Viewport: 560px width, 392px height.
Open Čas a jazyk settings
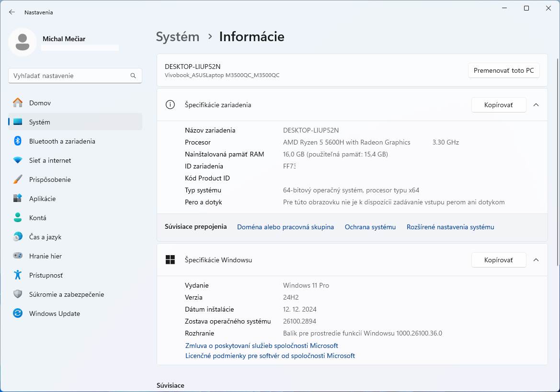75,237
